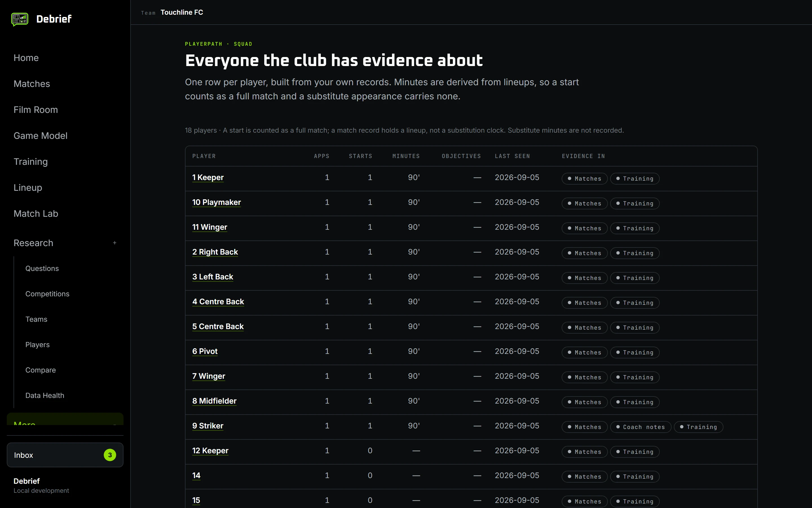The height and width of the screenshot is (508, 812).
Task: Open the 2 Right Back profile
Action: [x=215, y=252]
